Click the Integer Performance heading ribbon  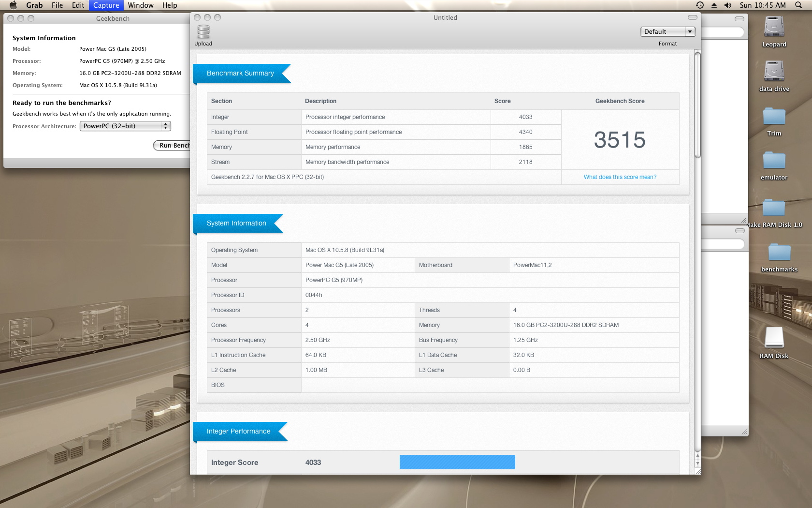pyautogui.click(x=240, y=431)
